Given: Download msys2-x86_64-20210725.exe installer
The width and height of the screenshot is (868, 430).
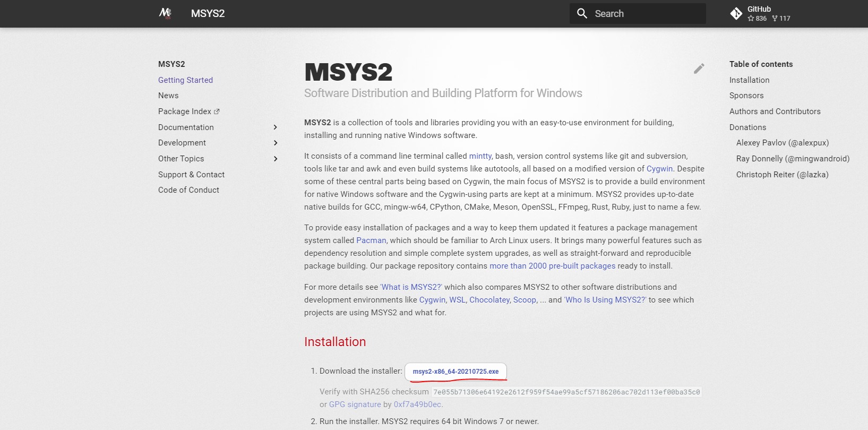Looking at the screenshot, I should [456, 372].
